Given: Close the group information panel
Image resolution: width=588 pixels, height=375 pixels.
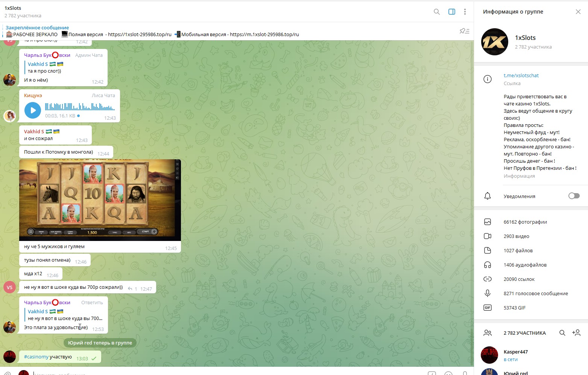Looking at the screenshot, I should click(578, 12).
